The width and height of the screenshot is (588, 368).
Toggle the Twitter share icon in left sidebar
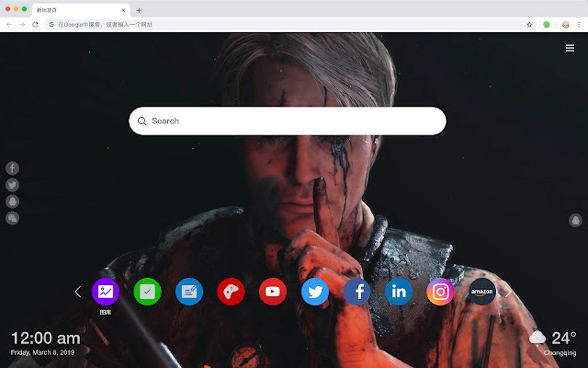[x=12, y=185]
